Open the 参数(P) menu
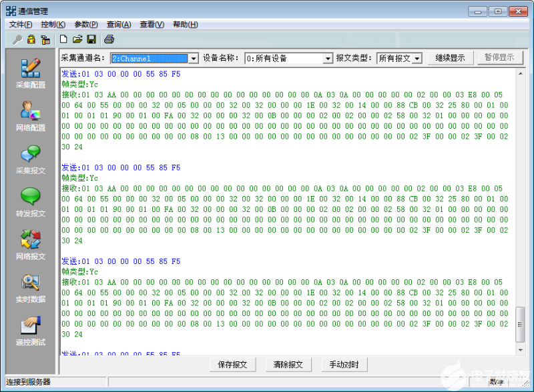 [x=85, y=24]
